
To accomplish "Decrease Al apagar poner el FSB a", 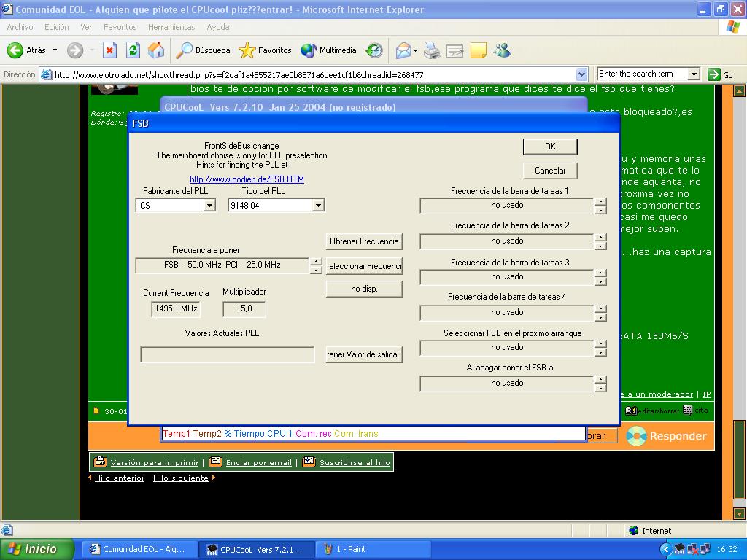I will [x=601, y=388].
